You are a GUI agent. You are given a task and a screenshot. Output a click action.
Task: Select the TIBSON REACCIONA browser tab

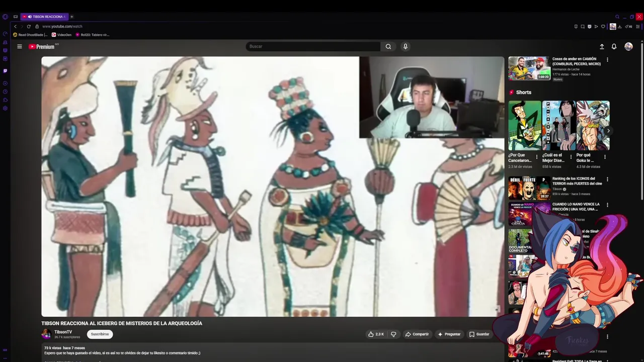[44, 17]
